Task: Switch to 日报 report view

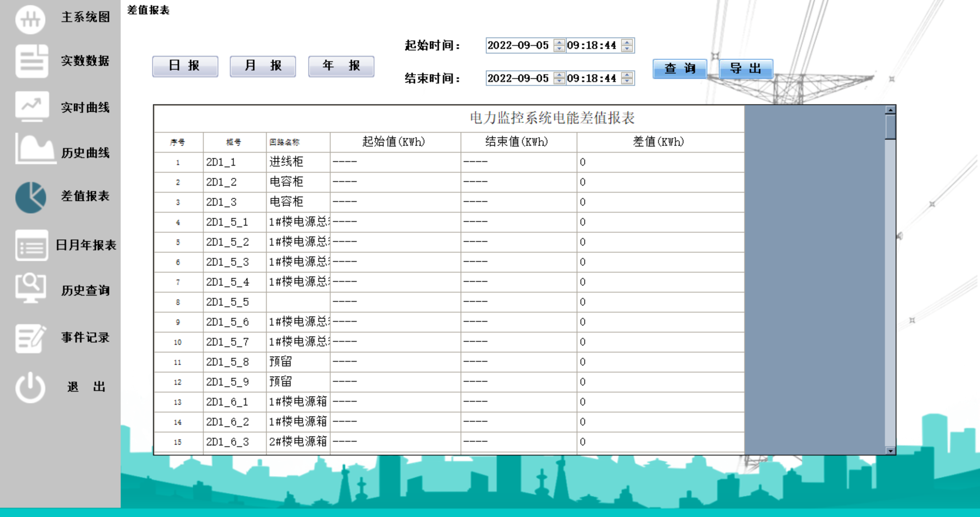Action: point(185,66)
